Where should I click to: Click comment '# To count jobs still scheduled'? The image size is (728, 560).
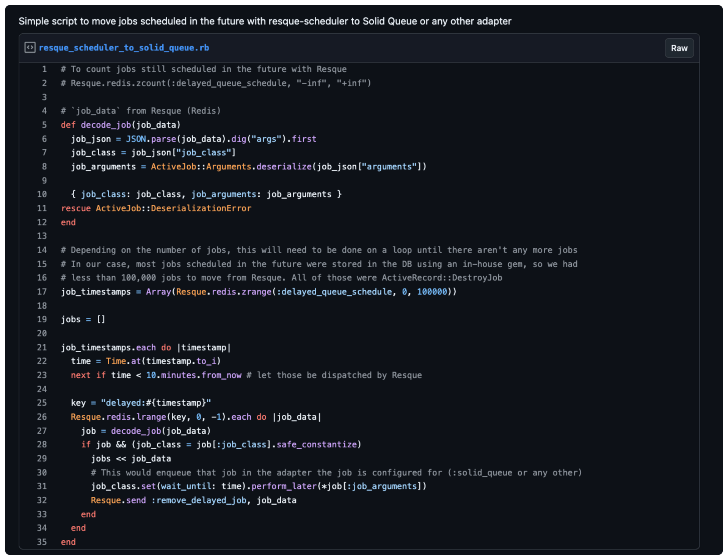point(204,69)
